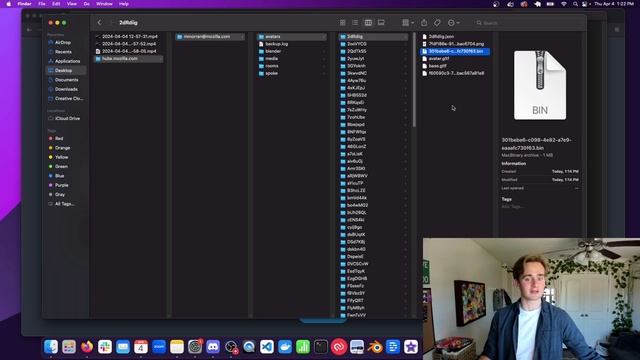Open the Action ellipsis dropdown menu
The height and width of the screenshot is (360, 640).
click(x=453, y=23)
